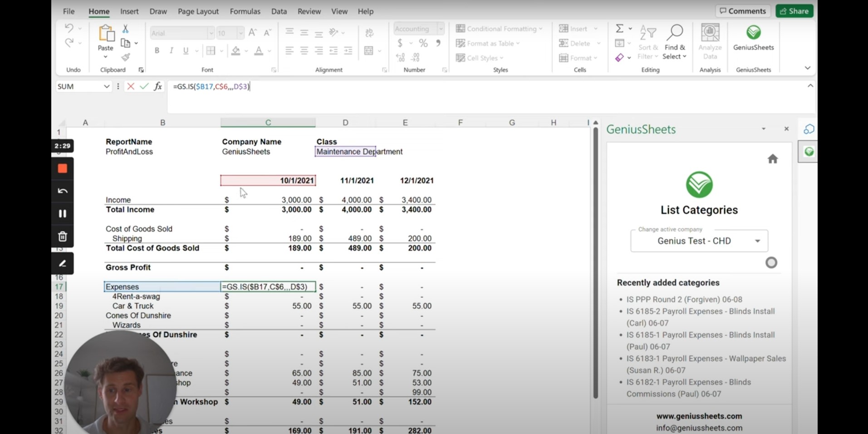This screenshot has height=434, width=868.
Task: Click the Merge & Center icon
Action: [368, 51]
